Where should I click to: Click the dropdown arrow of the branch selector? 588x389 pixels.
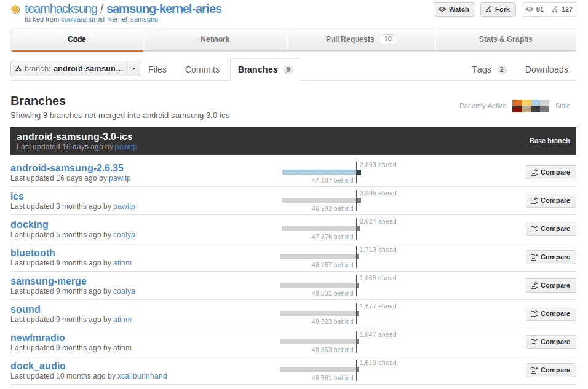tap(133, 69)
